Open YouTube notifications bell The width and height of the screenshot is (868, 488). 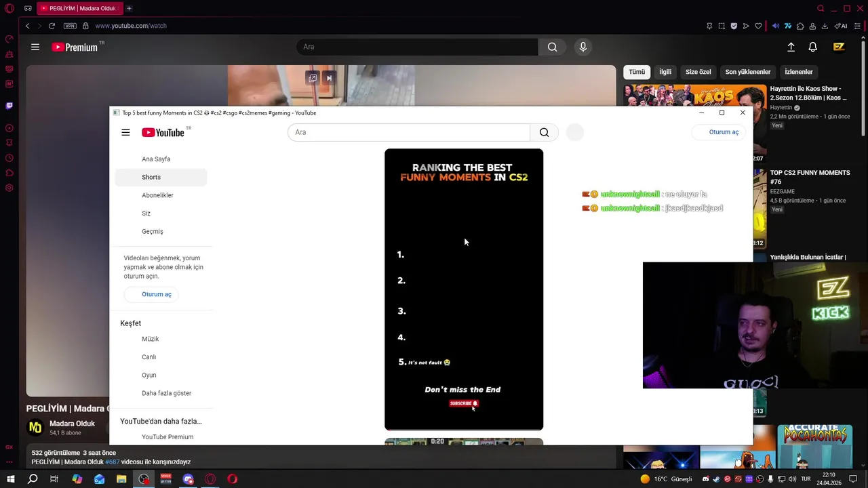click(812, 47)
